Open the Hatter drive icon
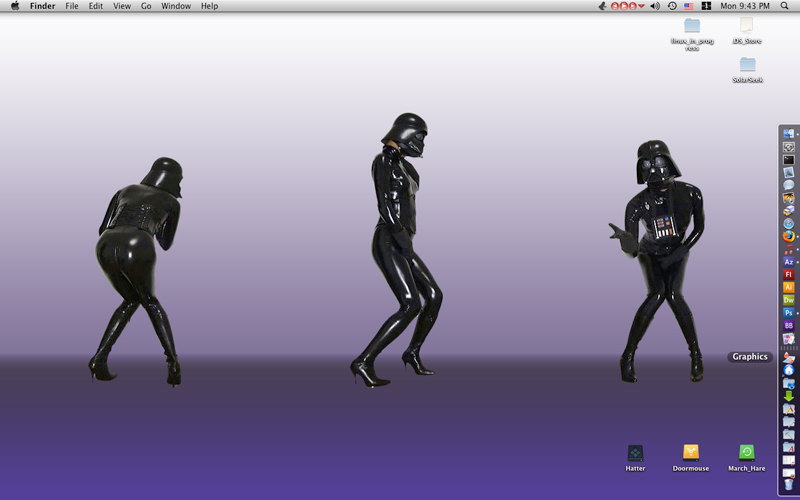The image size is (800, 500). [x=635, y=453]
